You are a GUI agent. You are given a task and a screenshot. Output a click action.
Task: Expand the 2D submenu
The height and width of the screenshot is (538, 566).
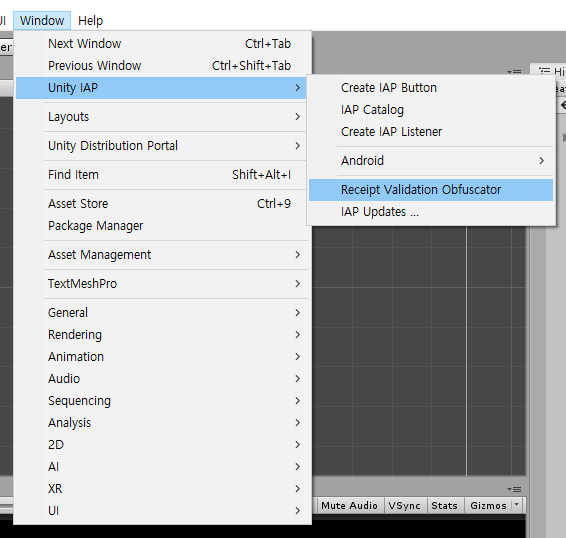162,445
